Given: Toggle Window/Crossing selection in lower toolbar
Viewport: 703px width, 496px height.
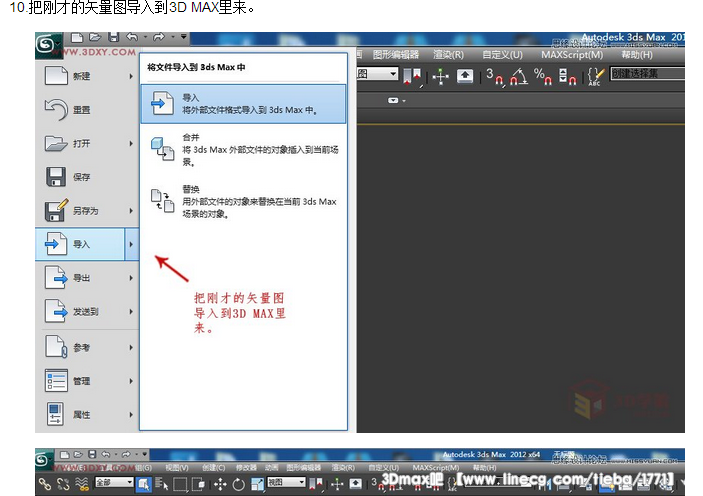Looking at the screenshot, I should 198,484.
